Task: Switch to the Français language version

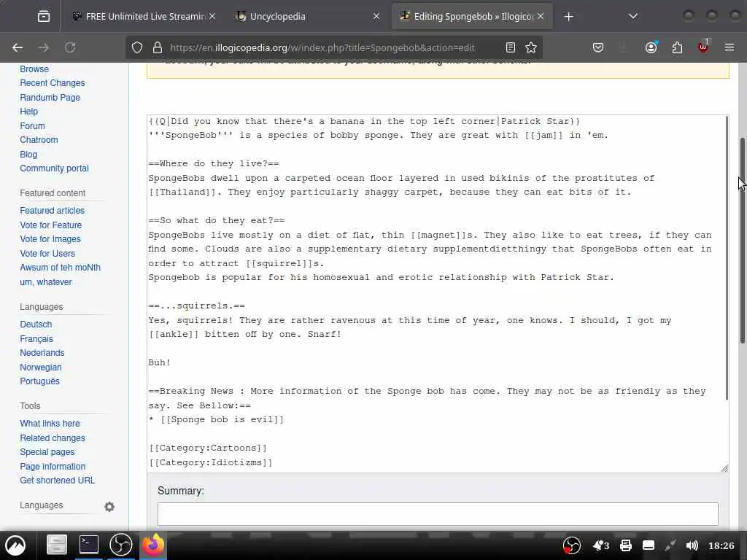Action: click(x=36, y=338)
